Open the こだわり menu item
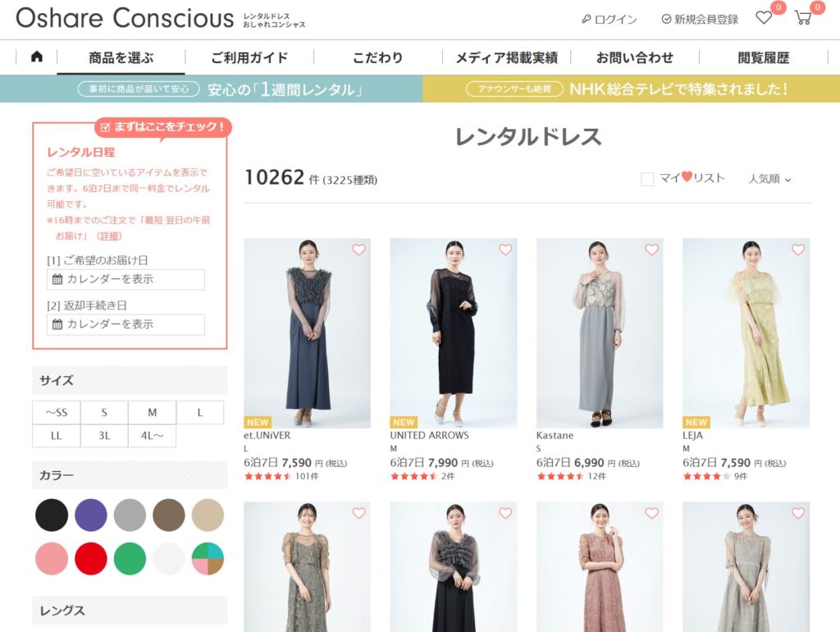This screenshot has width=840, height=632. [377, 57]
